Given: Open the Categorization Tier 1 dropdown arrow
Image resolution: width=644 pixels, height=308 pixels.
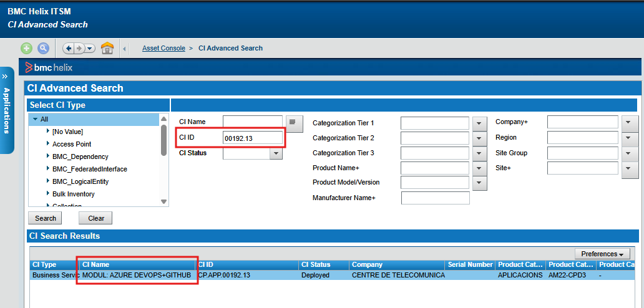Looking at the screenshot, I should point(479,124).
